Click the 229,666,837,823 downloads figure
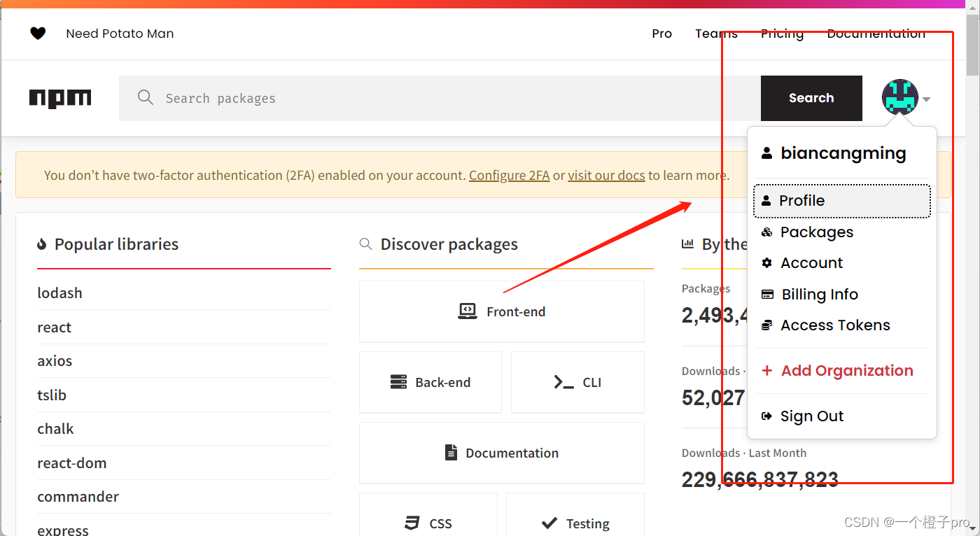The height and width of the screenshot is (536, 980). pos(760,479)
